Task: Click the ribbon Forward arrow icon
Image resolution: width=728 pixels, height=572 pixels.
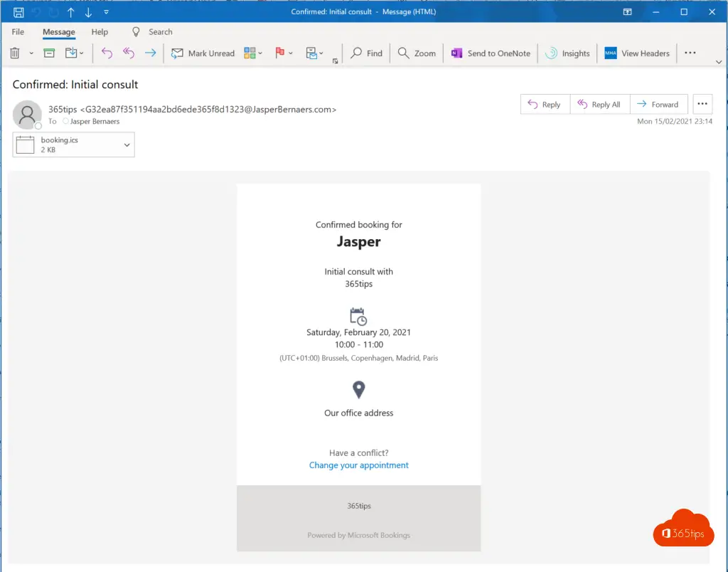Action: [x=150, y=53]
